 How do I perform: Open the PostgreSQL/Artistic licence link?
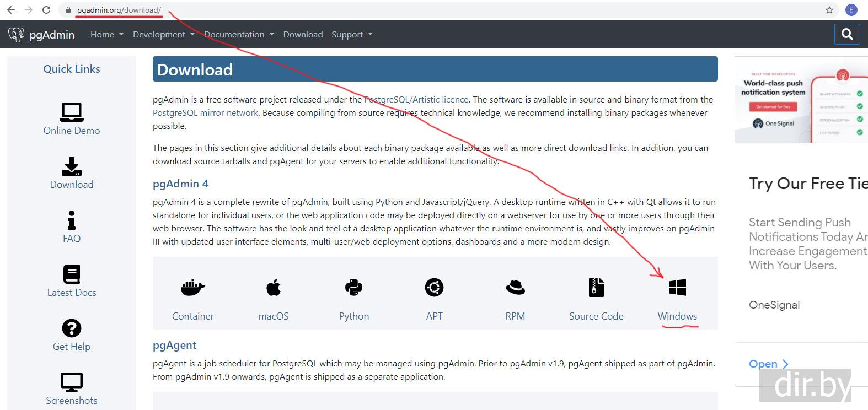416,100
